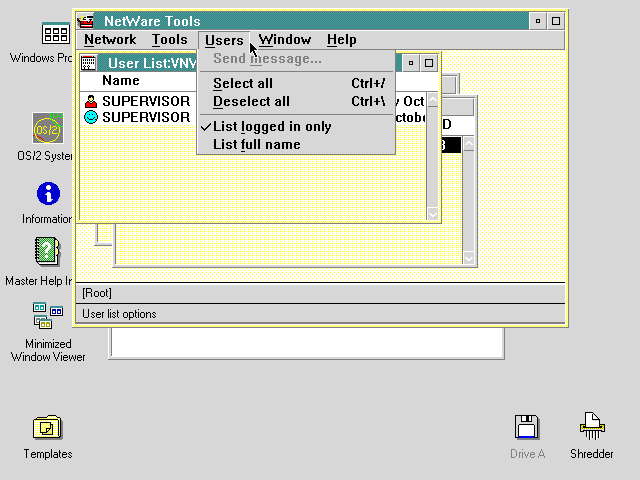Maximize the NetWare Tools window
The height and width of the screenshot is (480, 640).
coord(556,21)
